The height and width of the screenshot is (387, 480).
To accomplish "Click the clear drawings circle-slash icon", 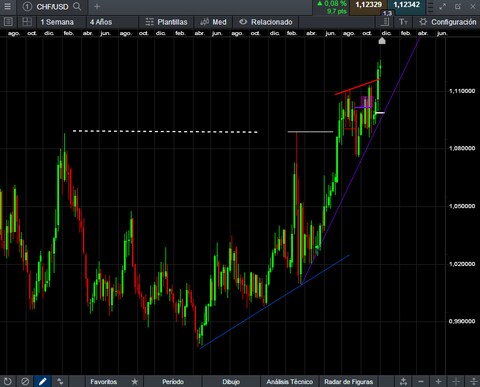I will coord(25,381).
